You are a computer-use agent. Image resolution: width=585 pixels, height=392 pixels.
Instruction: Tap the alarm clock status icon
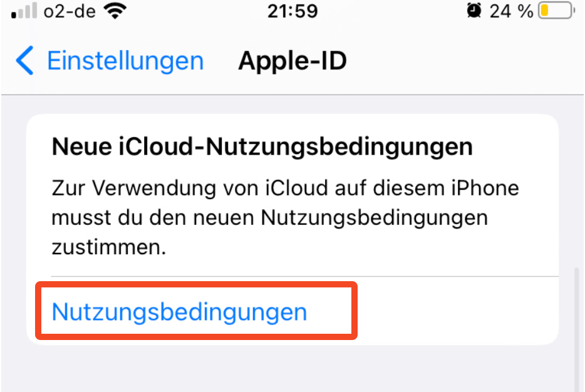click(474, 11)
